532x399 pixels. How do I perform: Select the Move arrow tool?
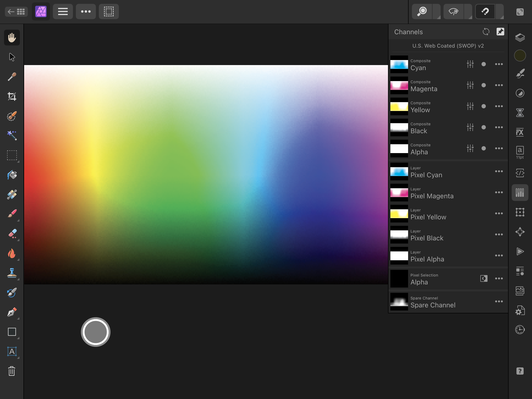(x=12, y=57)
